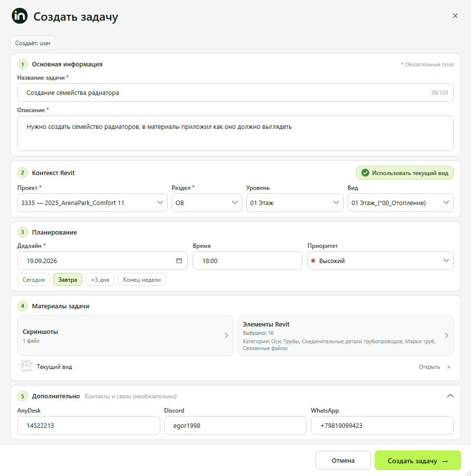Click Открыть link for Текущий вид
The height and width of the screenshot is (476, 471).
pyautogui.click(x=429, y=367)
